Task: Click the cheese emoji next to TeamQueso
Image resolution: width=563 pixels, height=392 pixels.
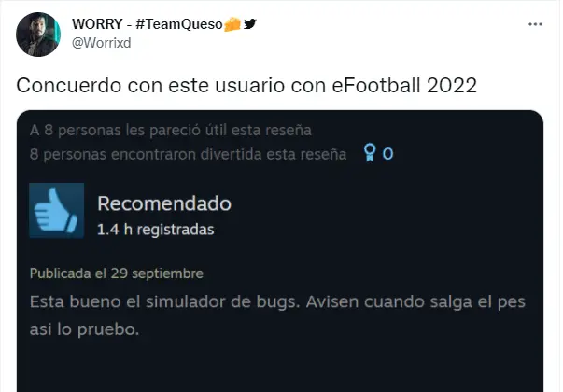Action: pyautogui.click(x=232, y=24)
